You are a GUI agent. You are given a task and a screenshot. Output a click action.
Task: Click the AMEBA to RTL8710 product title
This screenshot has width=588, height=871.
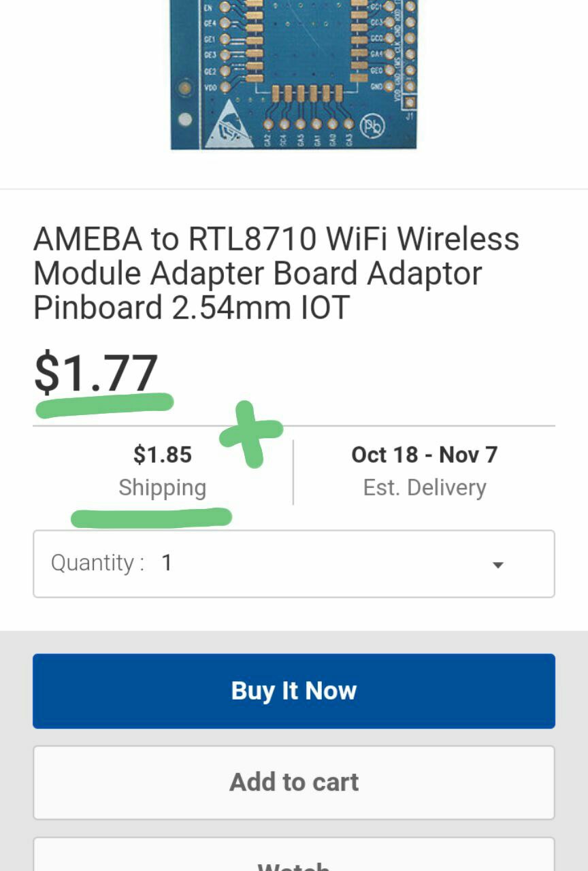[x=276, y=273]
